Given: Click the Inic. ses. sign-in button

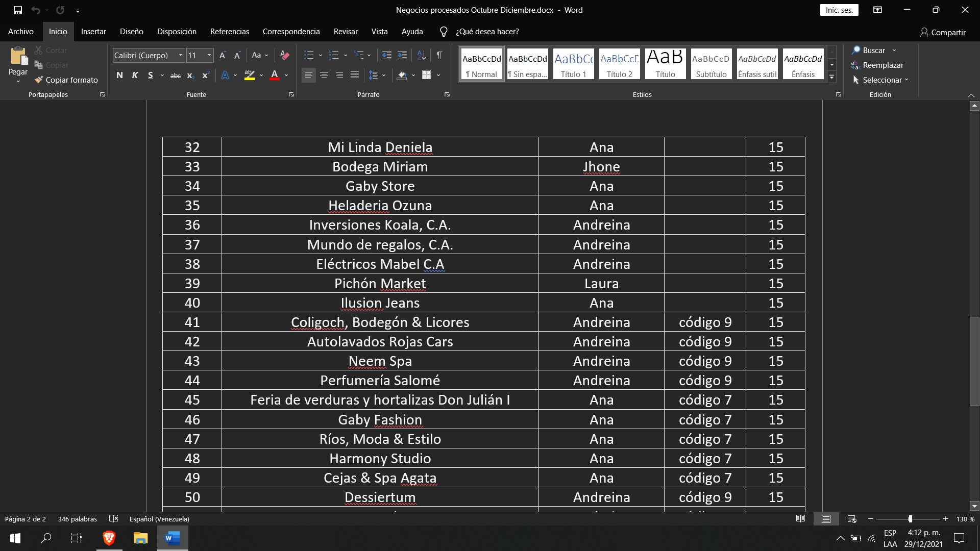Looking at the screenshot, I should click(x=839, y=10).
